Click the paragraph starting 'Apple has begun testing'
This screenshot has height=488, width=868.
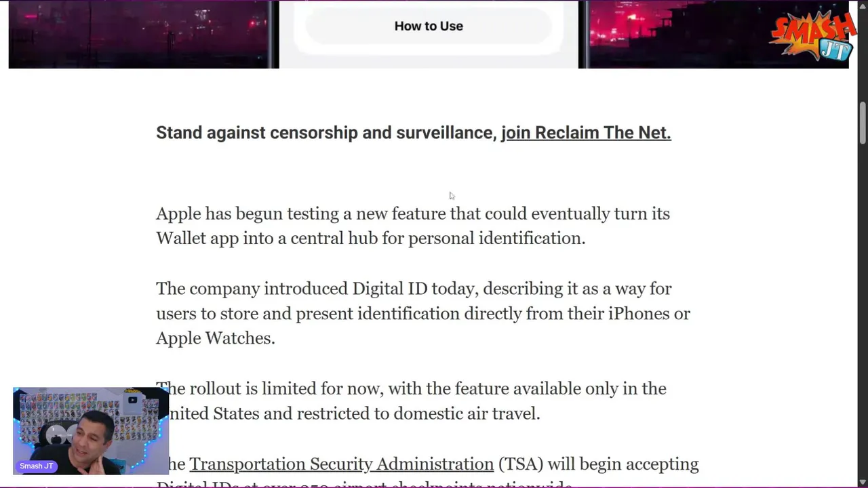(x=412, y=226)
